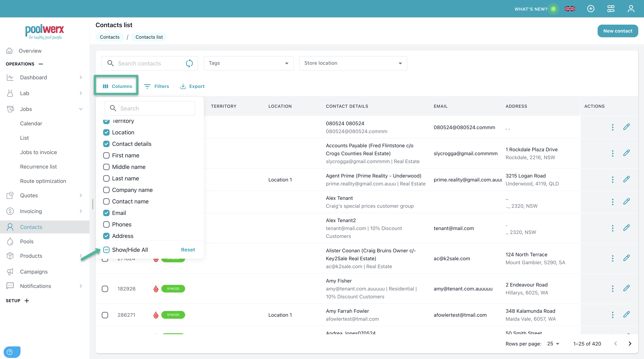Open the Tags dropdown
Screen dimensions: 644x359
tap(248, 63)
